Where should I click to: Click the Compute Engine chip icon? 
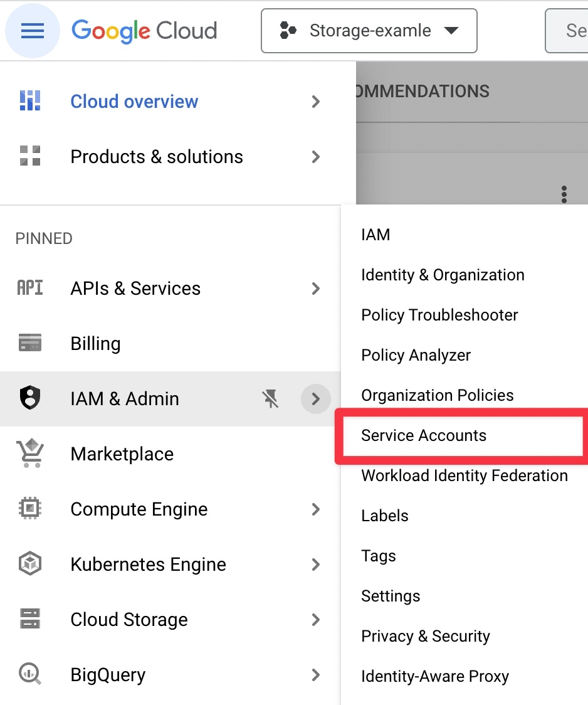[30, 509]
